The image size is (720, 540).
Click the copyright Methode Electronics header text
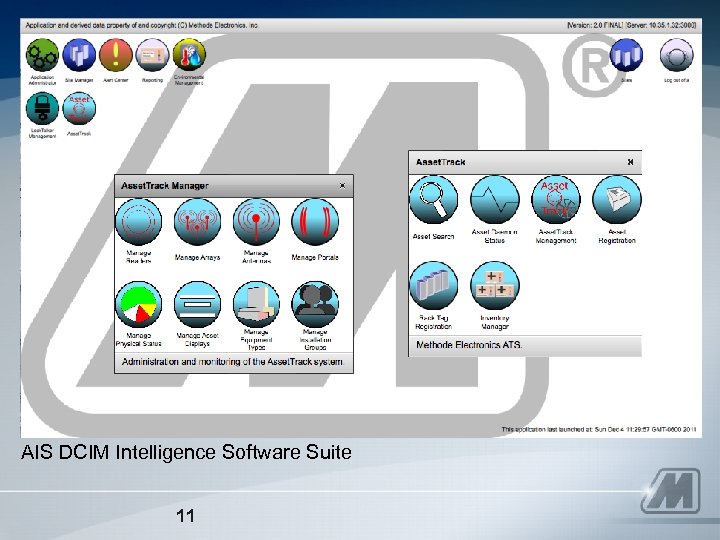(141, 25)
